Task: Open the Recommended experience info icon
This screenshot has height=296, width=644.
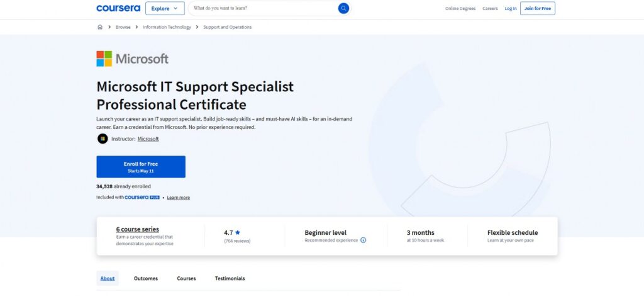Action: [364, 240]
